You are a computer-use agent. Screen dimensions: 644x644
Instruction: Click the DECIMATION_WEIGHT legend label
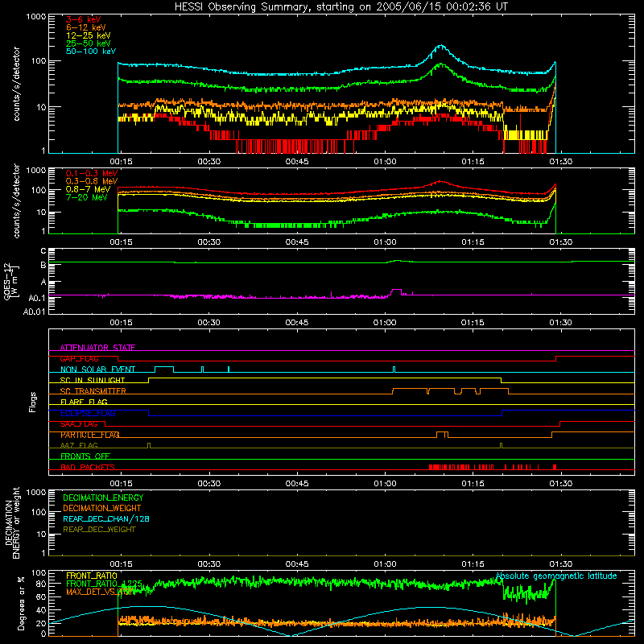tap(102, 508)
